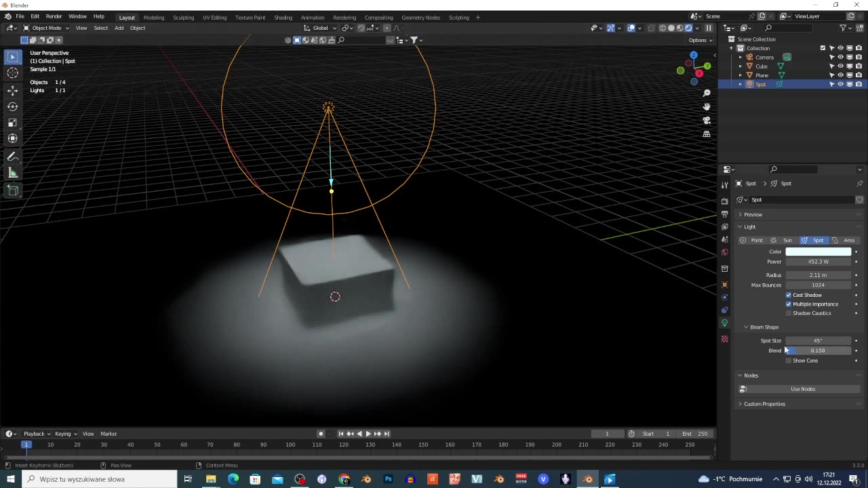The width and height of the screenshot is (868, 488).
Task: Play the animation in timeline
Action: 368,434
